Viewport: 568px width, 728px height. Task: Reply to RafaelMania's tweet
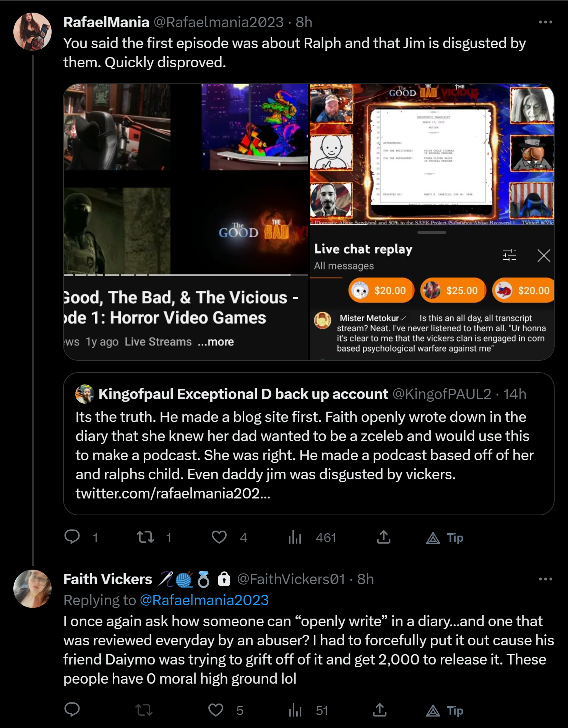[72, 537]
